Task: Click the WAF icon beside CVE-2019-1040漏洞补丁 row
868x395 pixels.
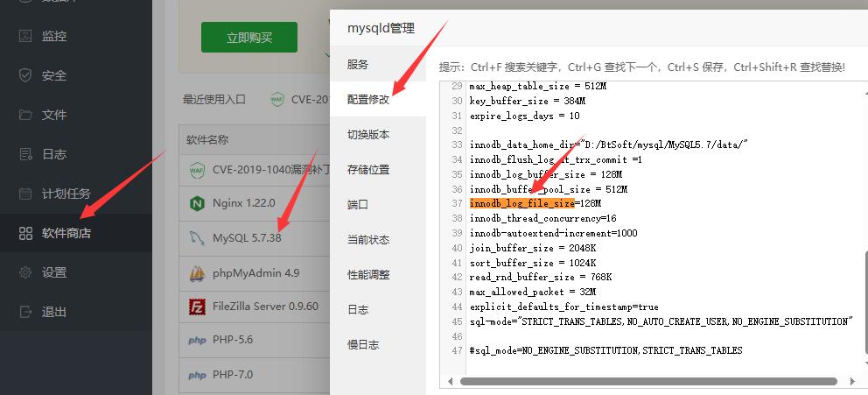Action: (197, 170)
